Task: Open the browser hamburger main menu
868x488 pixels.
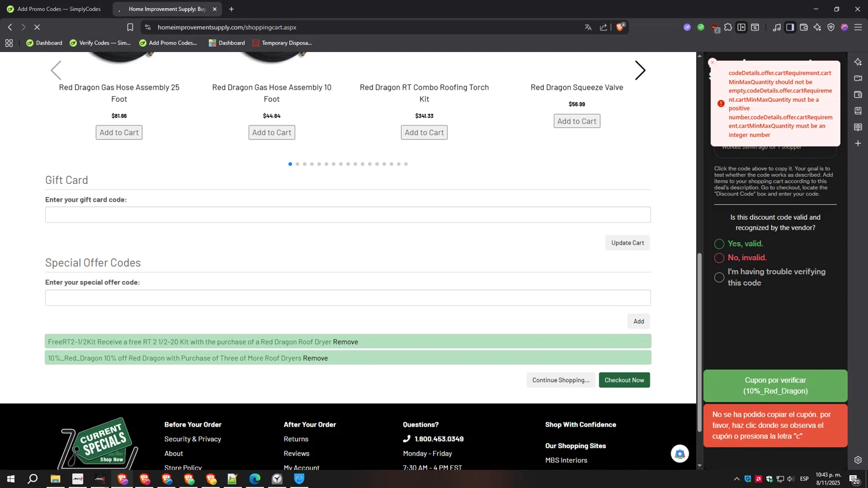Action: [x=858, y=27]
